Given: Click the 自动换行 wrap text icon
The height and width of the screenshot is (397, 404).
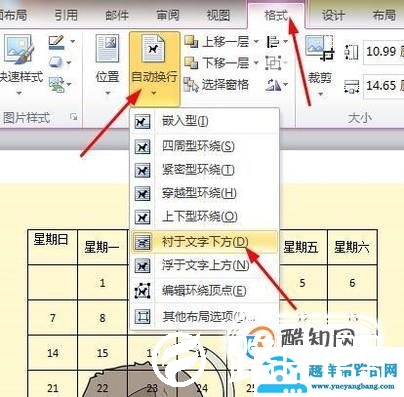Looking at the screenshot, I should coord(154,49).
